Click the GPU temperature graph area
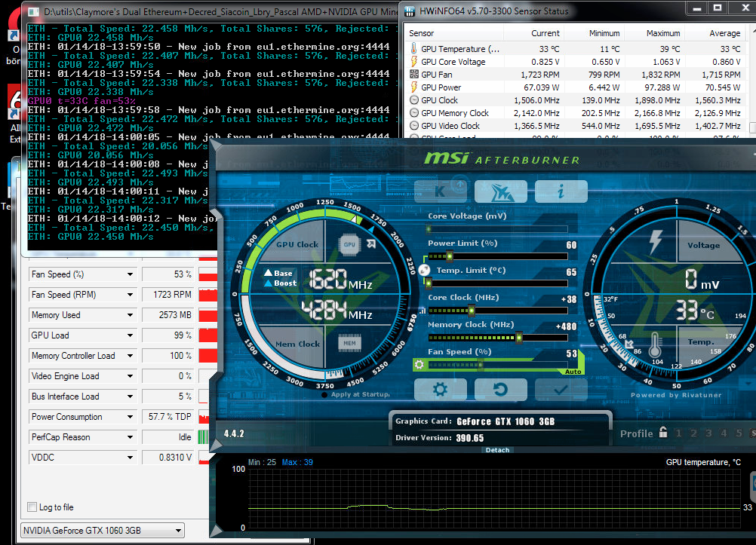 point(493,499)
